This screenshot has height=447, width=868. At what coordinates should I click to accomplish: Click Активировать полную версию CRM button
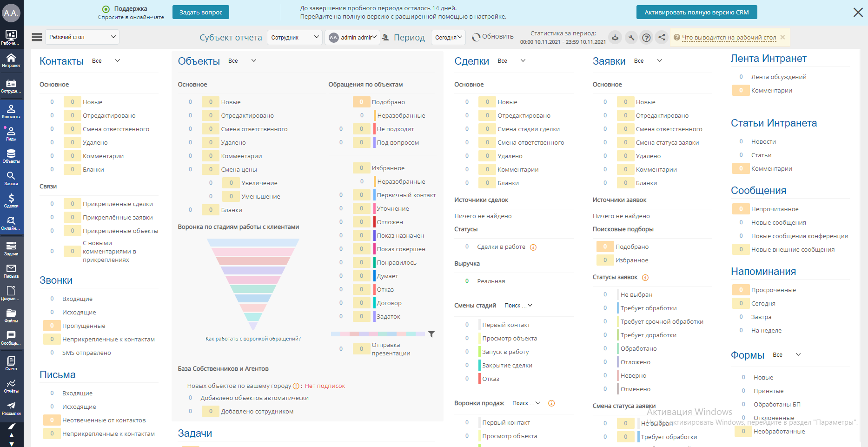(696, 12)
